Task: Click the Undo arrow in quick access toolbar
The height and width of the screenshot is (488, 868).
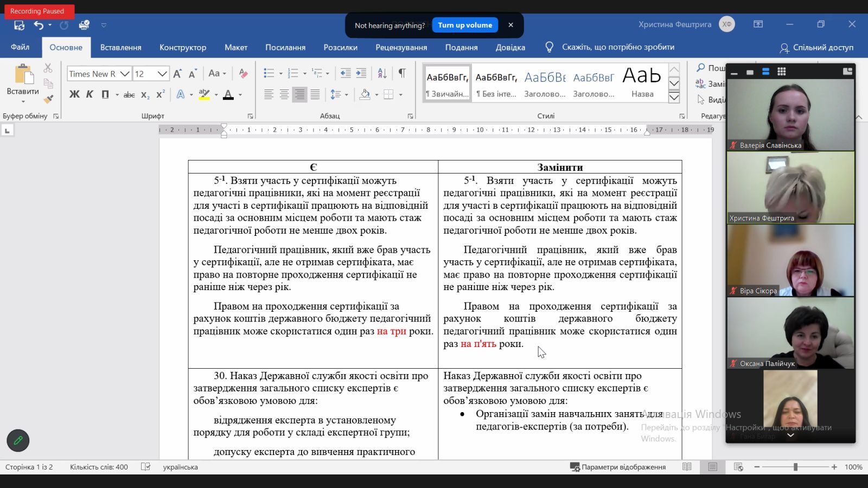Action: [x=38, y=25]
